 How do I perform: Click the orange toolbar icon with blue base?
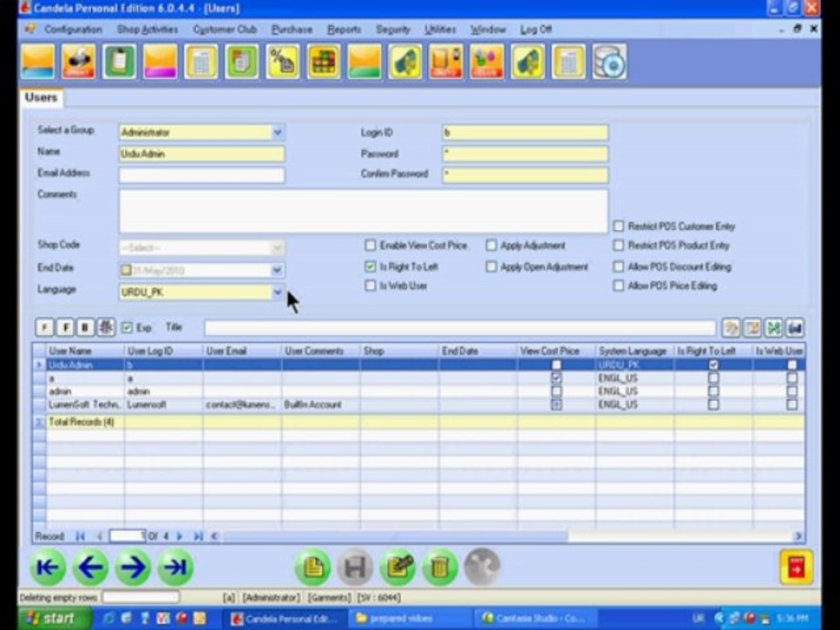click(38, 61)
